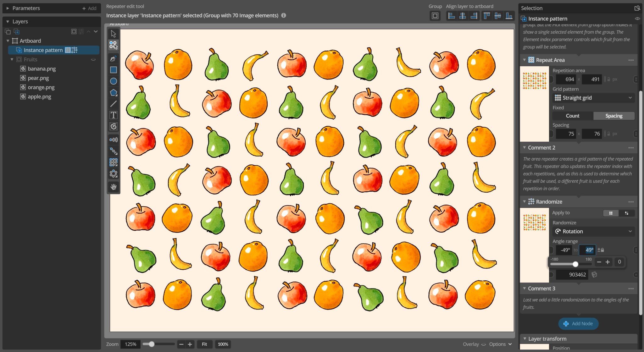Collapse the Layers panel header

[x=8, y=21]
